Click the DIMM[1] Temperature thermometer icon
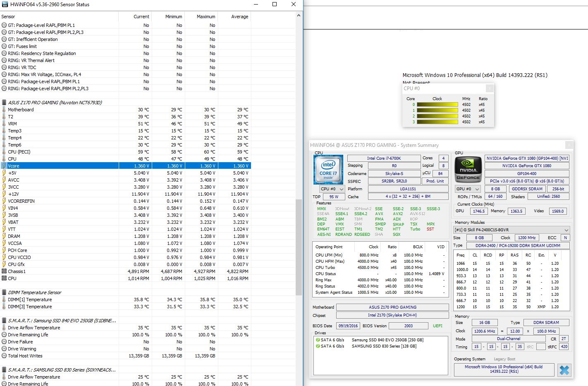Image resolution: width=588 pixels, height=386 pixels. coord(4,300)
